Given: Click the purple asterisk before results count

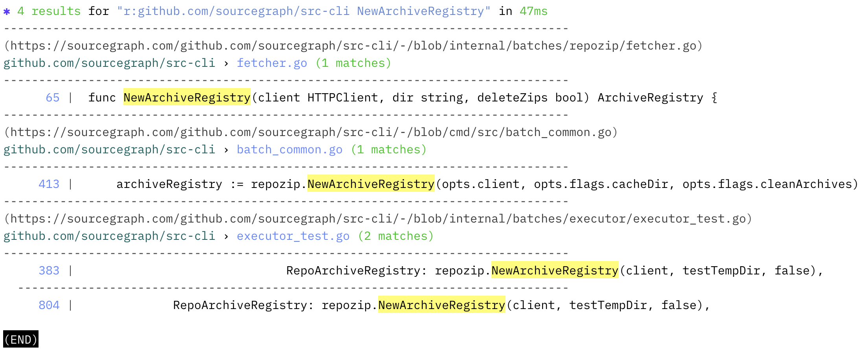Looking at the screenshot, I should click(x=7, y=11).
